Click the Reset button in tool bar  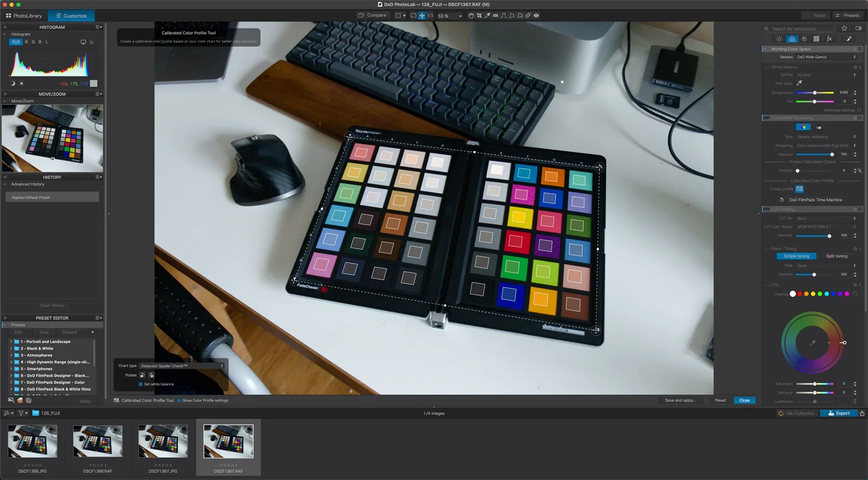[x=720, y=400]
